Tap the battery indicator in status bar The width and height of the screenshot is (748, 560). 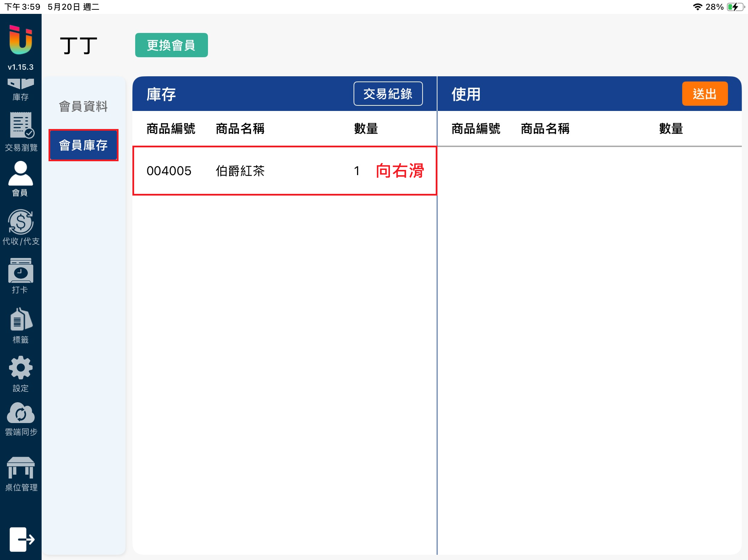click(735, 7)
